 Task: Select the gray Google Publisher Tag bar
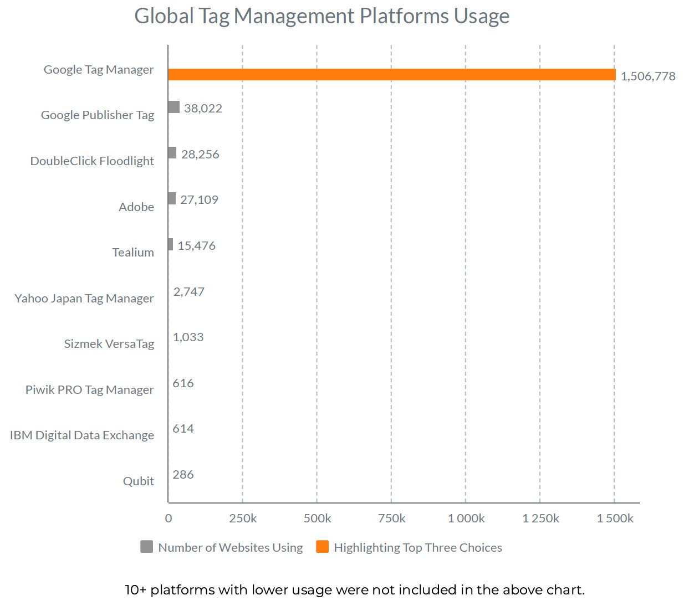click(174, 107)
